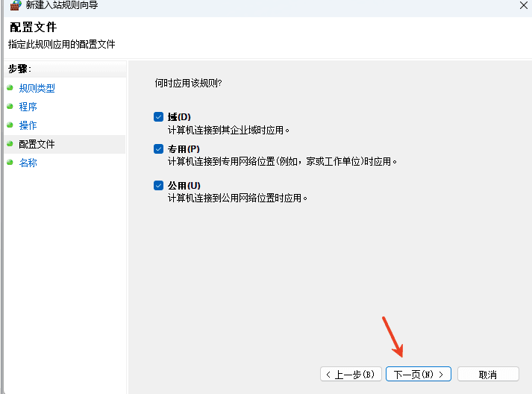Click the firewall wizard title bar icon
This screenshot has width=532, height=394.
point(15,4)
